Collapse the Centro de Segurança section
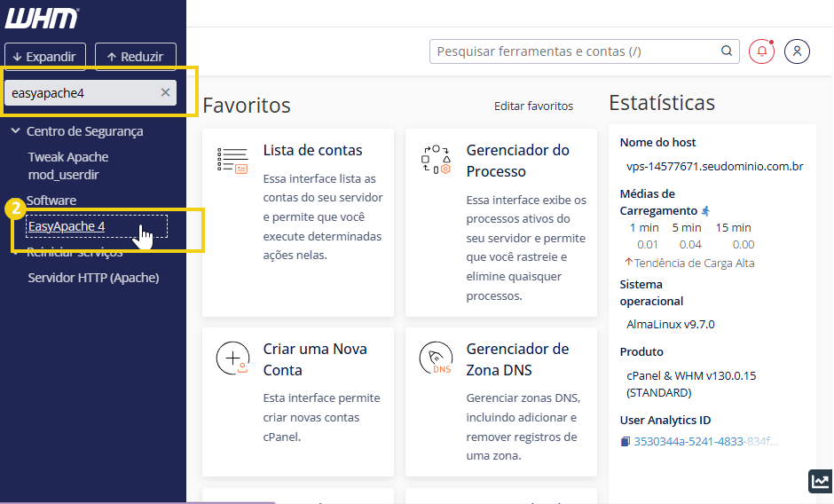Screen dimensions: 834x504 click(15, 131)
